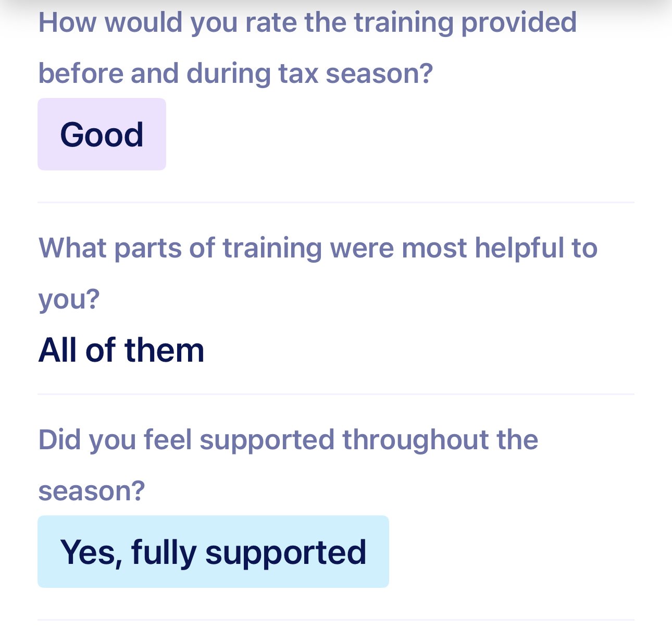
Task: Click the divider line below the Good tag
Action: pyautogui.click(x=336, y=202)
